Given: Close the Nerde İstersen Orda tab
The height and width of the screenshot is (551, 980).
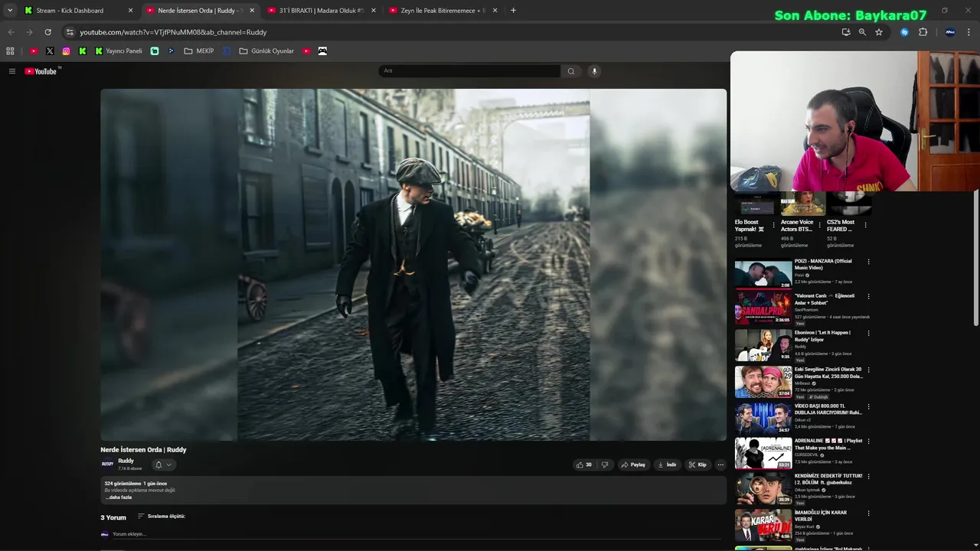Looking at the screenshot, I should [x=252, y=11].
